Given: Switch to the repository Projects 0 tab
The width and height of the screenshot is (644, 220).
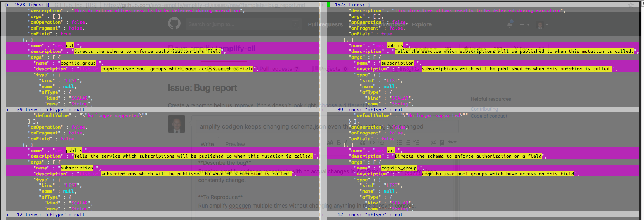Looking at the screenshot, I should [x=331, y=69].
